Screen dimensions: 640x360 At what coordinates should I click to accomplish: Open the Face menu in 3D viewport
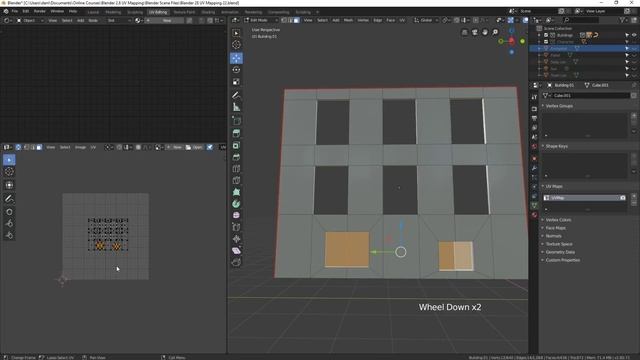391,20
